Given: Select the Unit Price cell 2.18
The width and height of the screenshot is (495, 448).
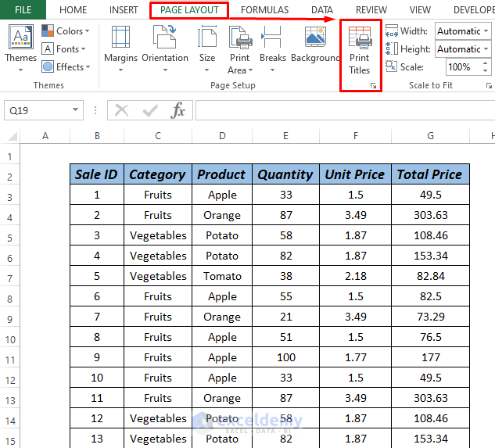Looking at the screenshot, I should (x=356, y=276).
